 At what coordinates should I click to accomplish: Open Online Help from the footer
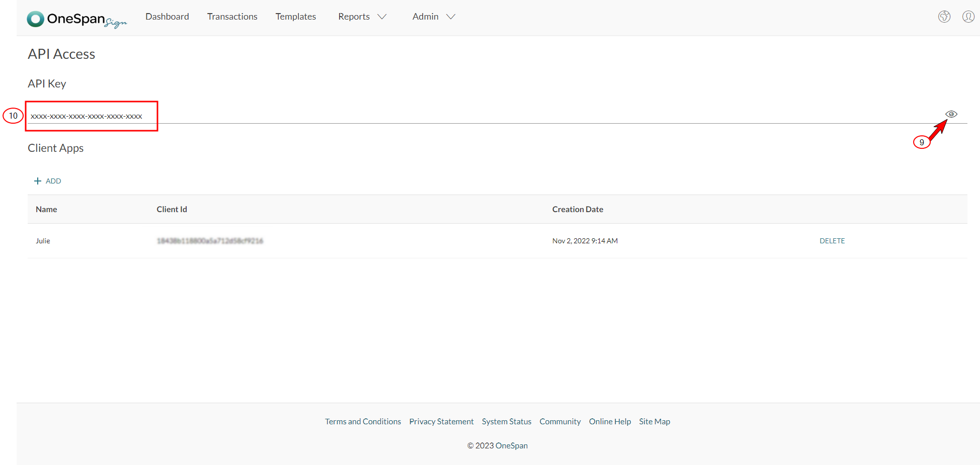coord(610,421)
